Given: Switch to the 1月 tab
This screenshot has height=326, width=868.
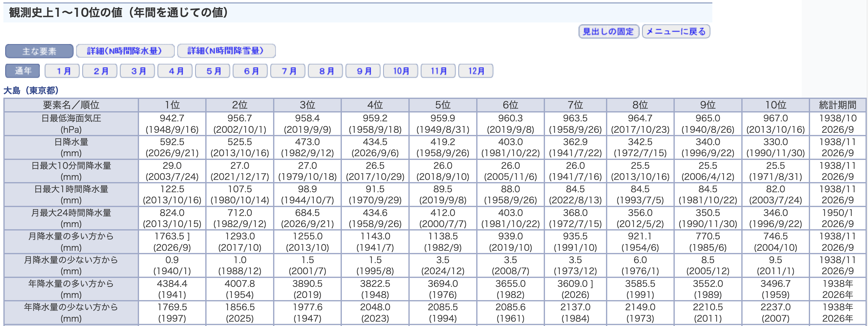Looking at the screenshot, I should (62, 71).
